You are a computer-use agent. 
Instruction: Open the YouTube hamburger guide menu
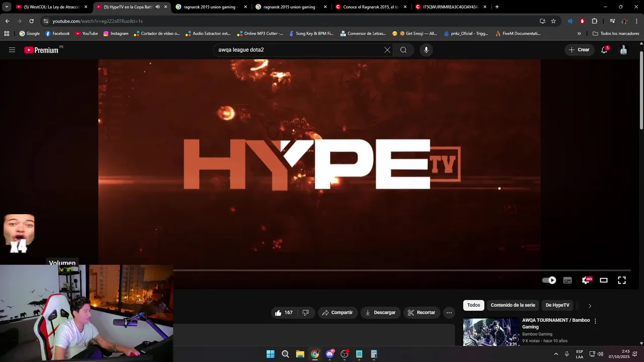(12, 50)
